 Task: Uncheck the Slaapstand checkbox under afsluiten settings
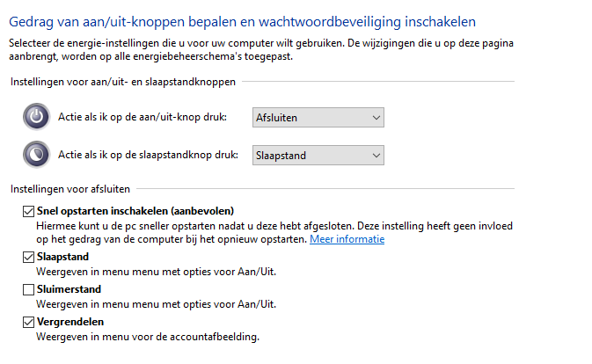[28, 257]
